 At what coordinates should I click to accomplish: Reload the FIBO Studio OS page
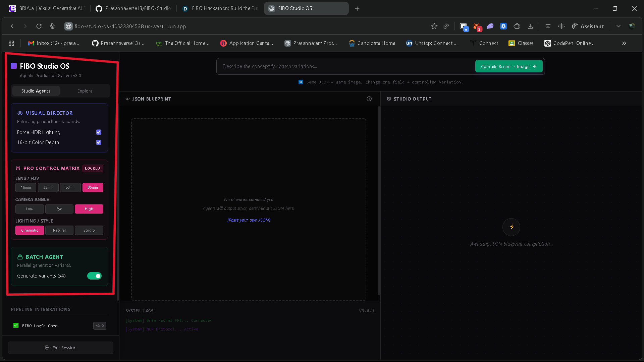coord(39,26)
